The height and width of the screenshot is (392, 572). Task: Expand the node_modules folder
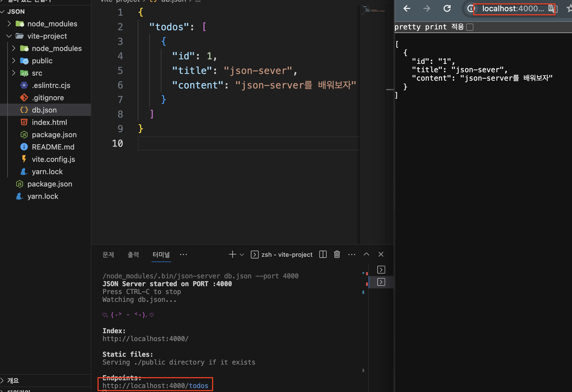point(52,24)
